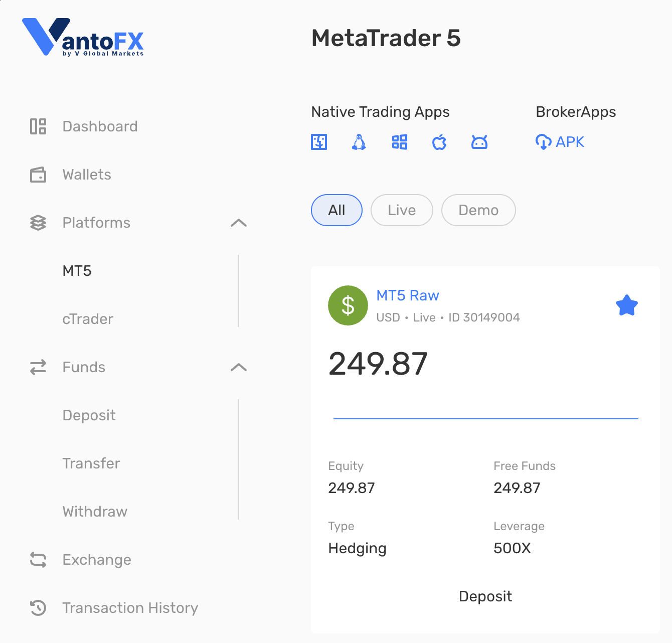Viewport: 672px width, 643px height.
Task: Download the macOS Finder trading app
Action: pos(319,142)
